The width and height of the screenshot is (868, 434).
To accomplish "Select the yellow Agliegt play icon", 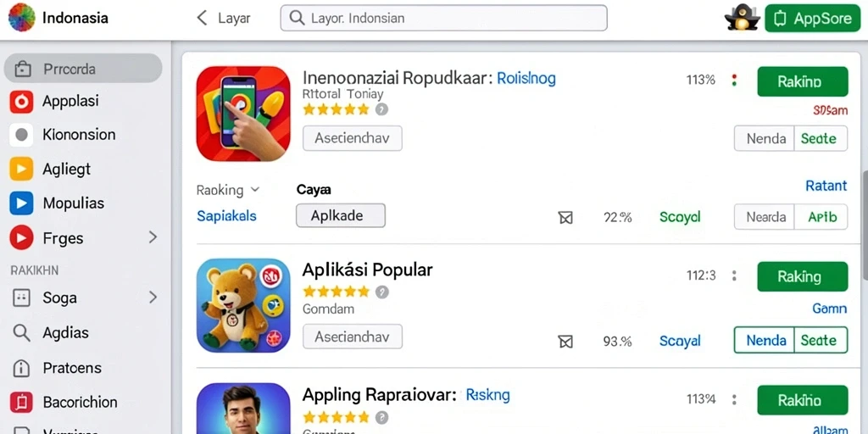I will (x=21, y=169).
